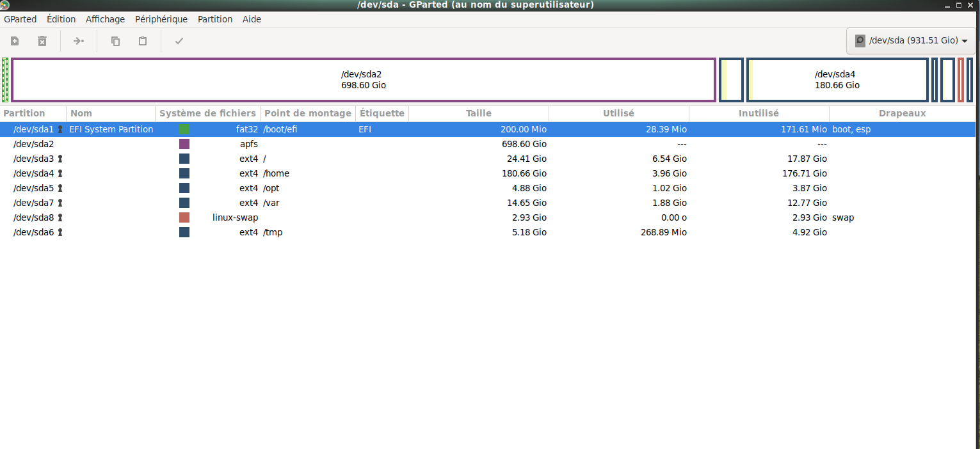The height and width of the screenshot is (449, 980).
Task: Open the Périphérique menu
Action: pyautogui.click(x=161, y=19)
